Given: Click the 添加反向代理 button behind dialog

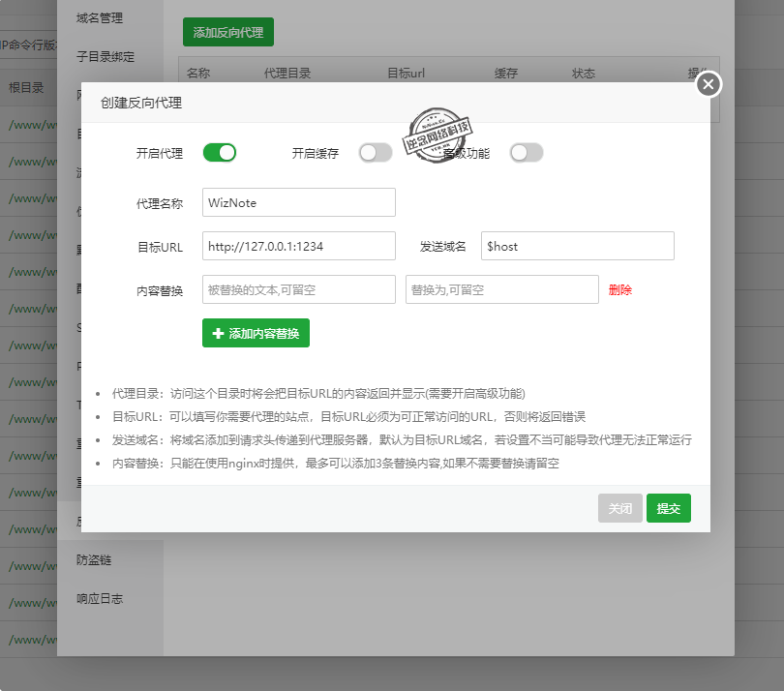Looking at the screenshot, I should point(228,32).
